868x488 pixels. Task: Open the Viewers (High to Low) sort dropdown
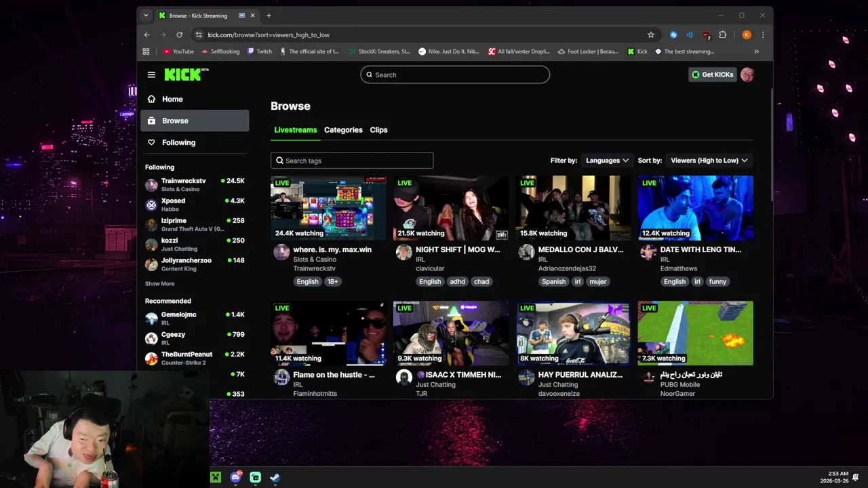[709, 161]
